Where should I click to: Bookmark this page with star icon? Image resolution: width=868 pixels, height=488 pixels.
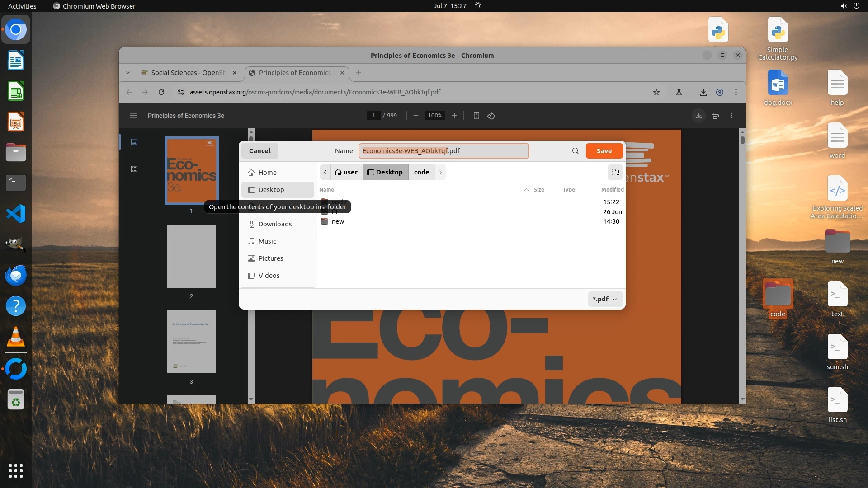tap(656, 92)
